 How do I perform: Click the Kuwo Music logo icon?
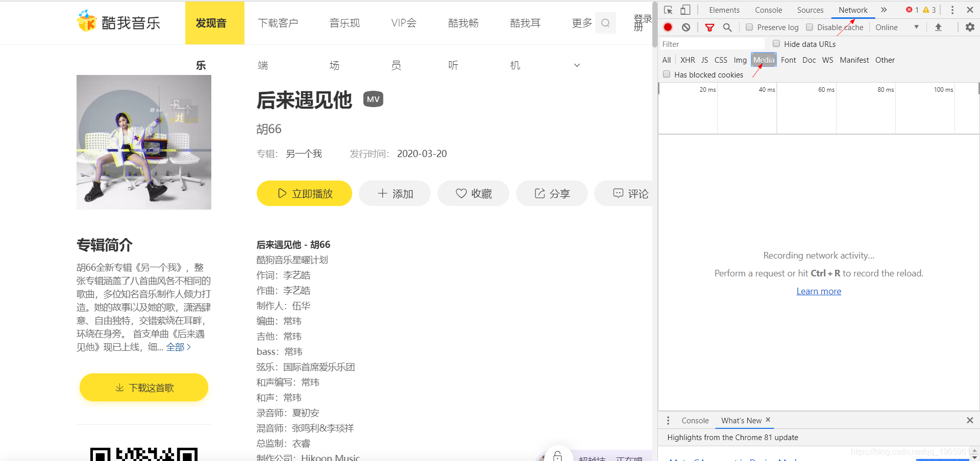click(86, 21)
